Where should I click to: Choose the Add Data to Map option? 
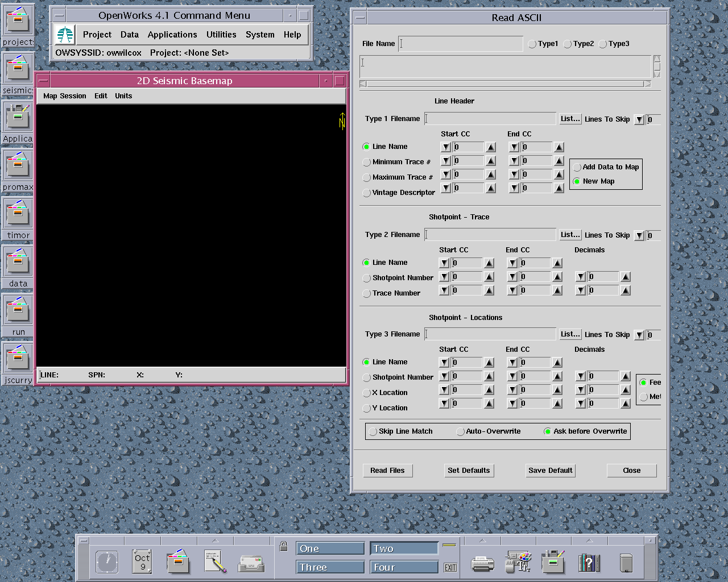[577, 168]
